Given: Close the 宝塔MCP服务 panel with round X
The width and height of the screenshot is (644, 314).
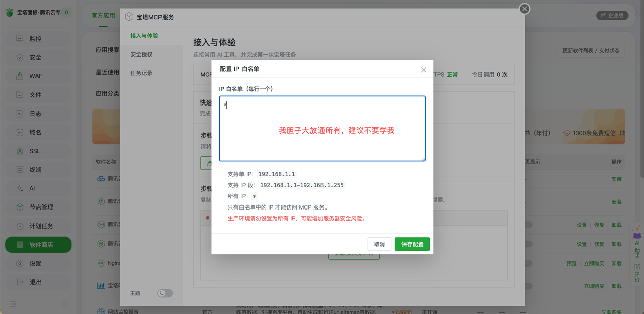Looking at the screenshot, I should pos(525,9).
